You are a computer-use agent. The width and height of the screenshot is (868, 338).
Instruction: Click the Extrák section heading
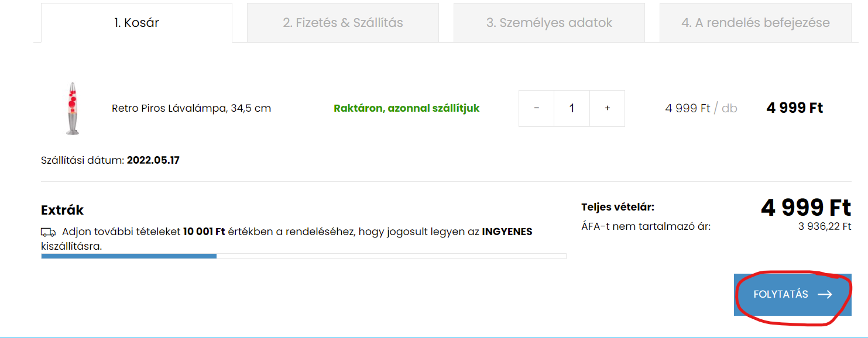pos(63,210)
